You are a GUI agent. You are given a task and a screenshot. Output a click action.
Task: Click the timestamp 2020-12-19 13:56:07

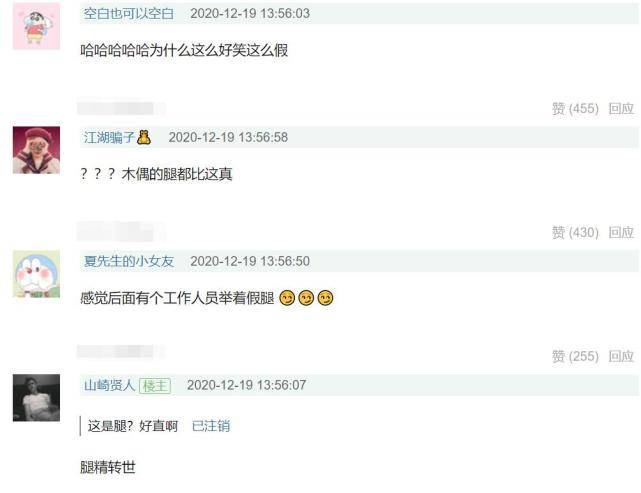[x=247, y=385]
